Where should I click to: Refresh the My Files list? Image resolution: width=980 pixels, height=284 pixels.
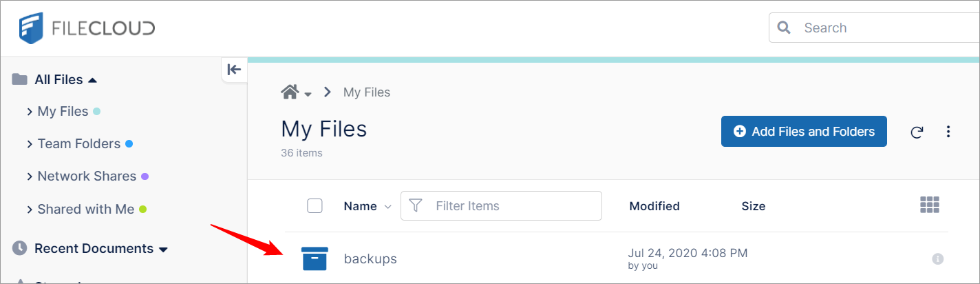pos(916,132)
